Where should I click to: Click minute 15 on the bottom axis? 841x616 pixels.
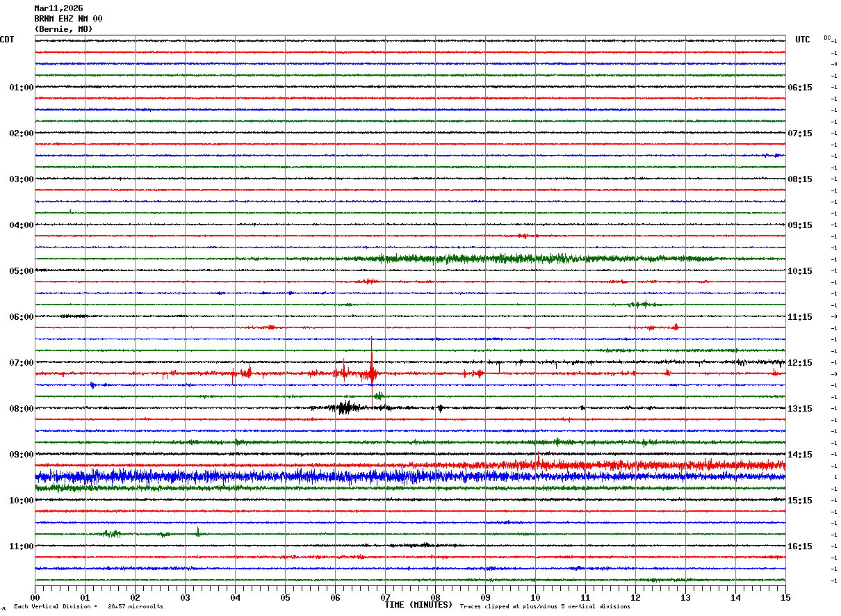785,597
